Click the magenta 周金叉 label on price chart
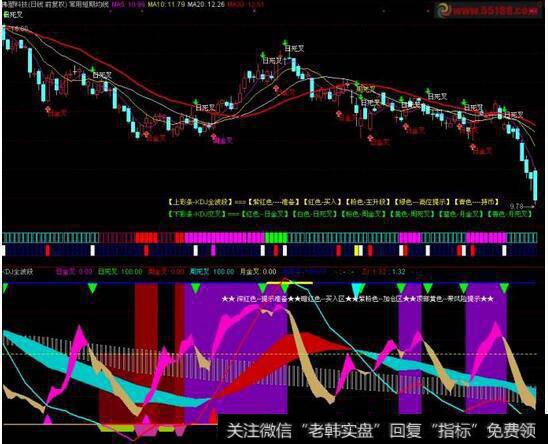Screen dimensions: 548x444 tap(224, 140)
